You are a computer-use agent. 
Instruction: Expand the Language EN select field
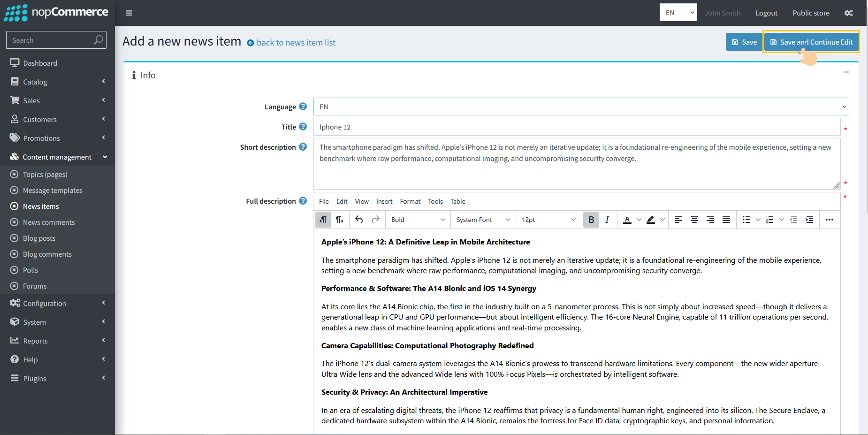(x=581, y=107)
